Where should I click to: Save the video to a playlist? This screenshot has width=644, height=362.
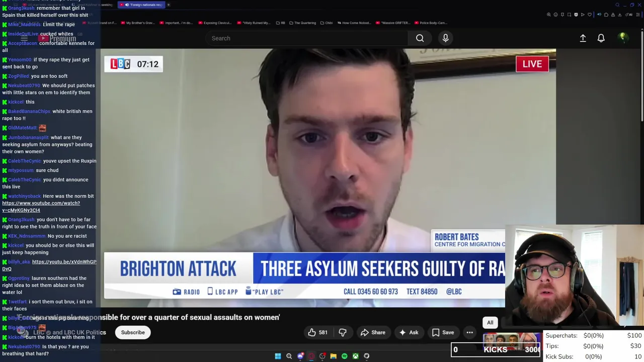click(443, 332)
